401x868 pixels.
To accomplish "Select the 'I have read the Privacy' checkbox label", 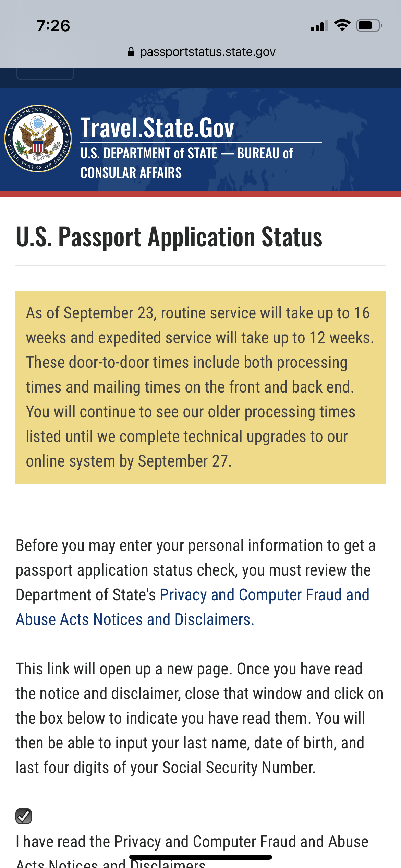I will [x=192, y=851].
